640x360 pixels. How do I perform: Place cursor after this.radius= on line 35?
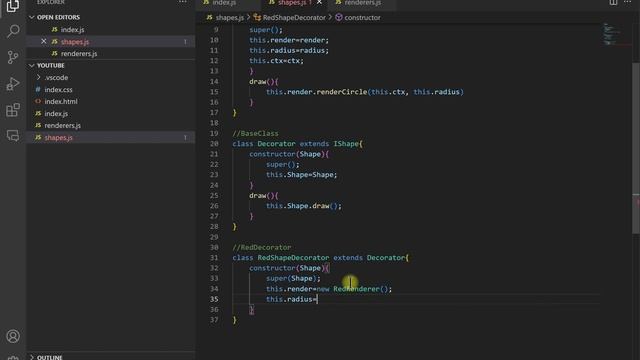317,299
